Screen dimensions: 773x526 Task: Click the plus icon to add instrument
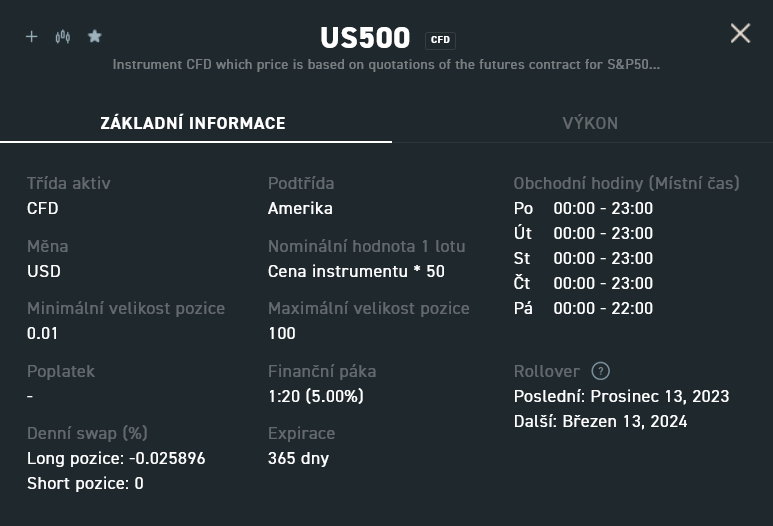[x=32, y=36]
